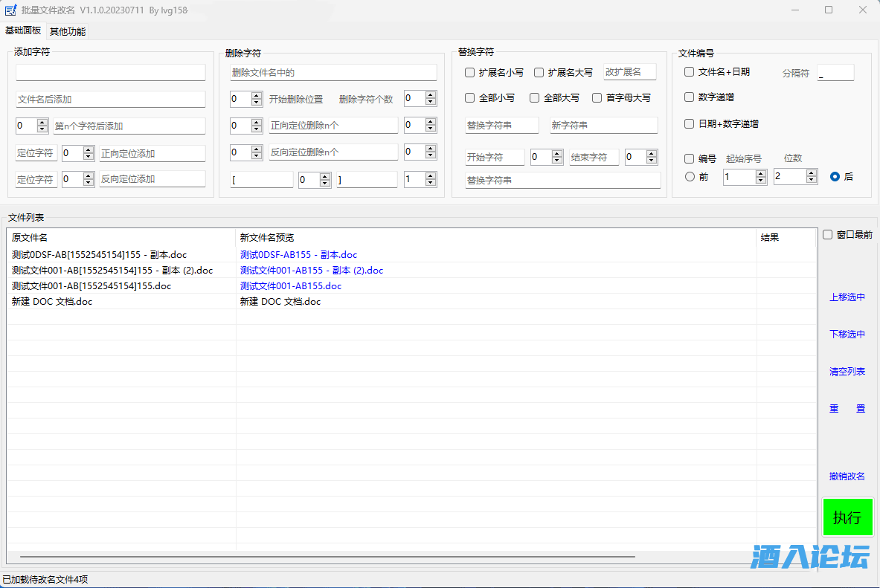Increase the 起始序号 spinner value
Viewport: 880px width, 588px height.
tap(760, 173)
